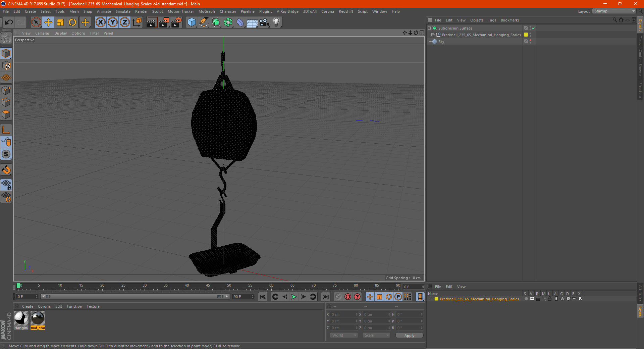Screen dimensions: 644x349
Task: Open the Layout Startup dropdown
Action: tap(614, 11)
